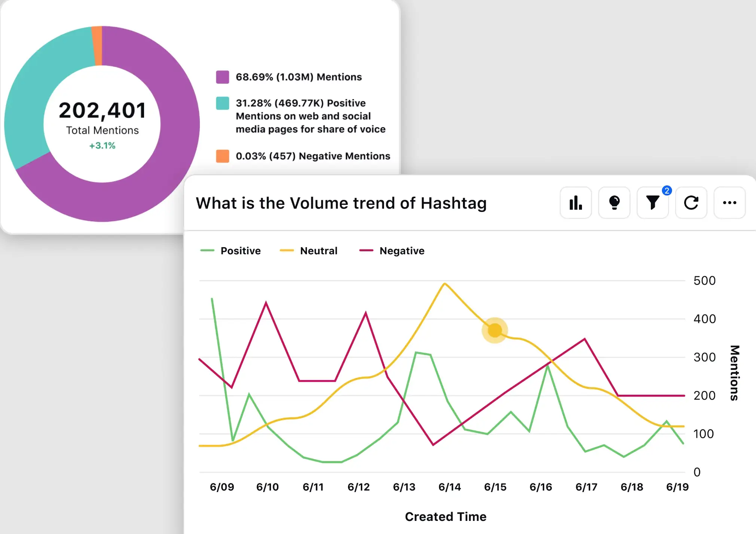Screen dimensions: 756x534
Task: Click the blue filter count badge
Action: pyautogui.click(x=667, y=191)
